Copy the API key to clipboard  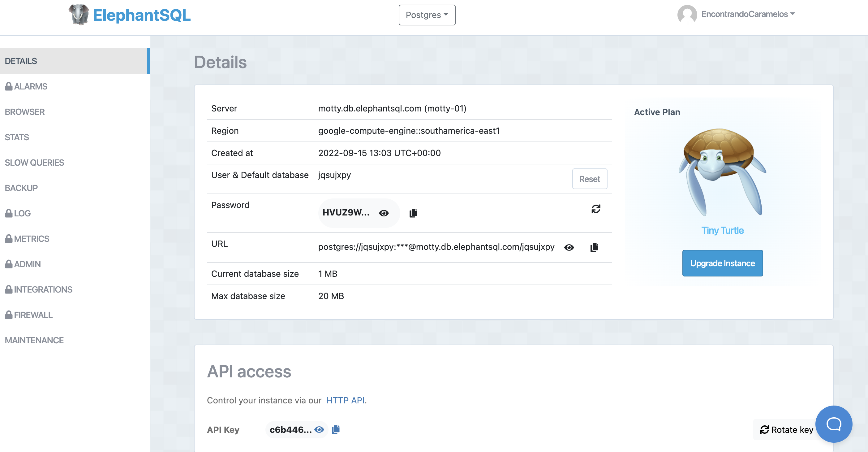point(336,429)
